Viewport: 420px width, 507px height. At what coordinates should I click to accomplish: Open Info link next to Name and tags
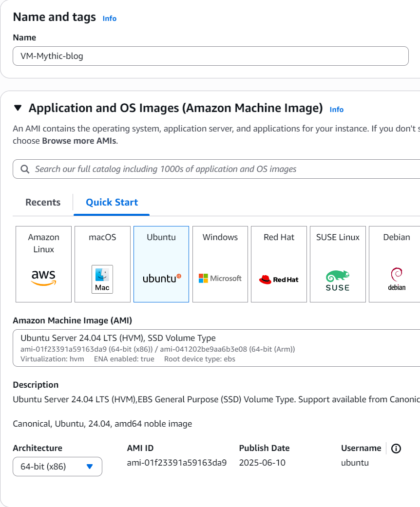(x=110, y=19)
